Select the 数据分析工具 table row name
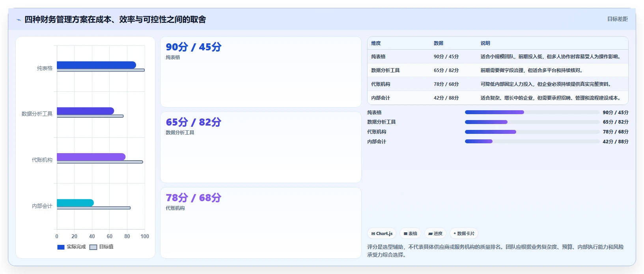Screen dimensions: 644x274 (385, 70)
